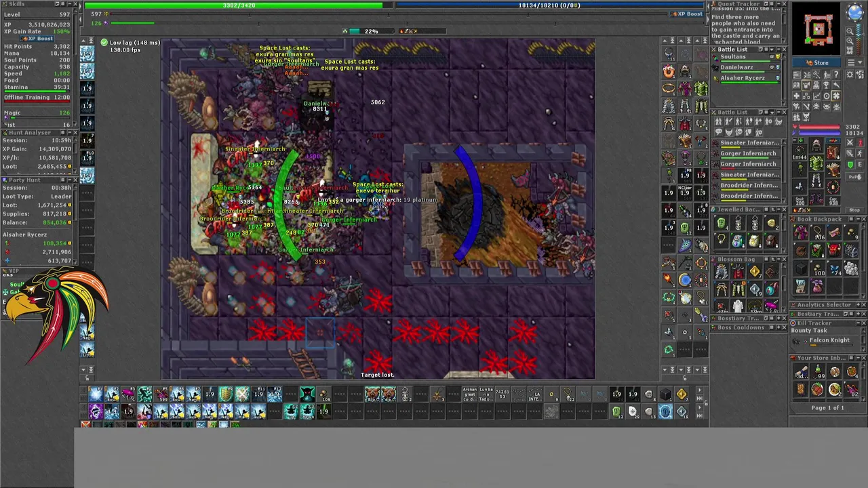The height and width of the screenshot is (488, 868).
Task: Go up one level from Blossom Bag
Action: [773, 260]
